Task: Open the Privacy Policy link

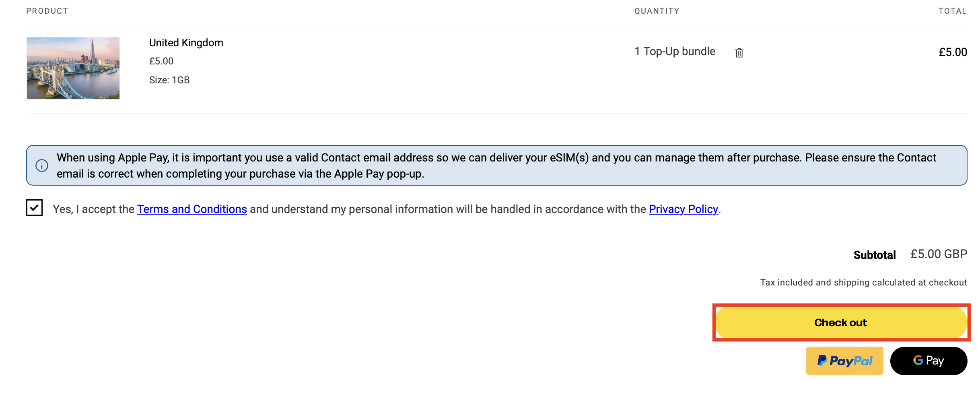Action: [683, 209]
